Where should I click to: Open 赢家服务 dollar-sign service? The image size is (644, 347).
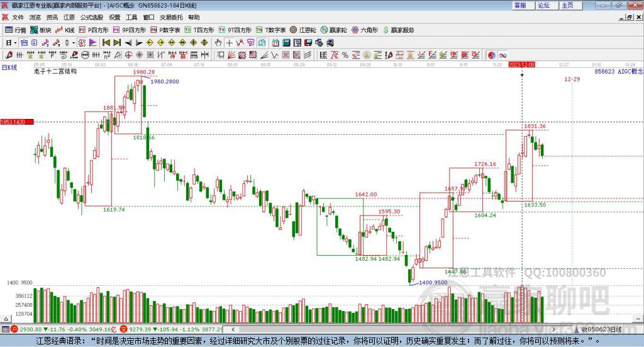coord(398,30)
